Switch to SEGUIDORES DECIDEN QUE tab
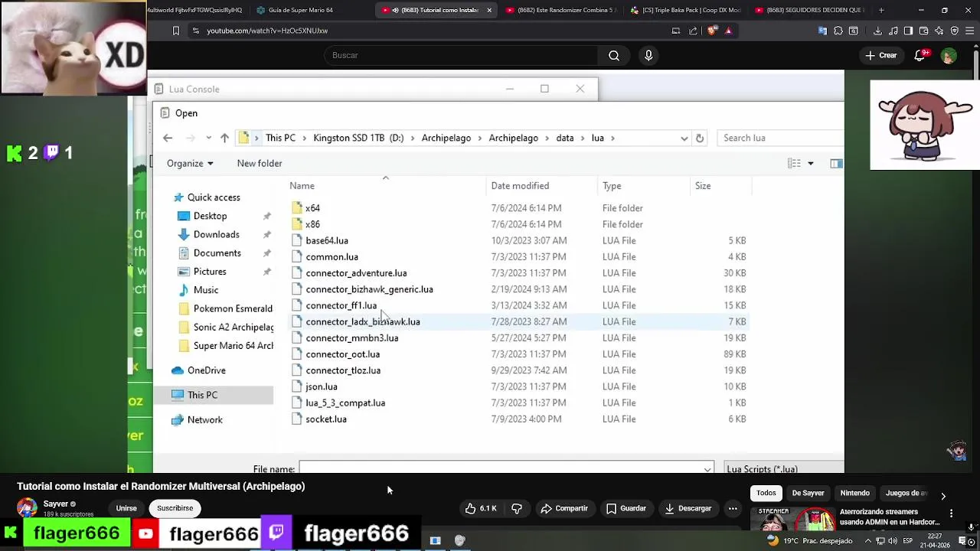The width and height of the screenshot is (980, 551). [x=809, y=10]
